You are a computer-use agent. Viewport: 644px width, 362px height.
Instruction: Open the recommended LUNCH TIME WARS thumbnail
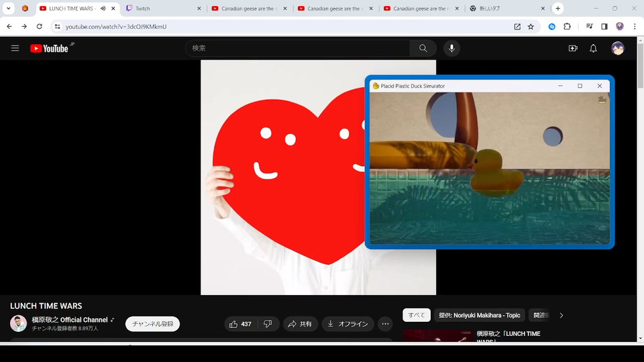(438, 336)
